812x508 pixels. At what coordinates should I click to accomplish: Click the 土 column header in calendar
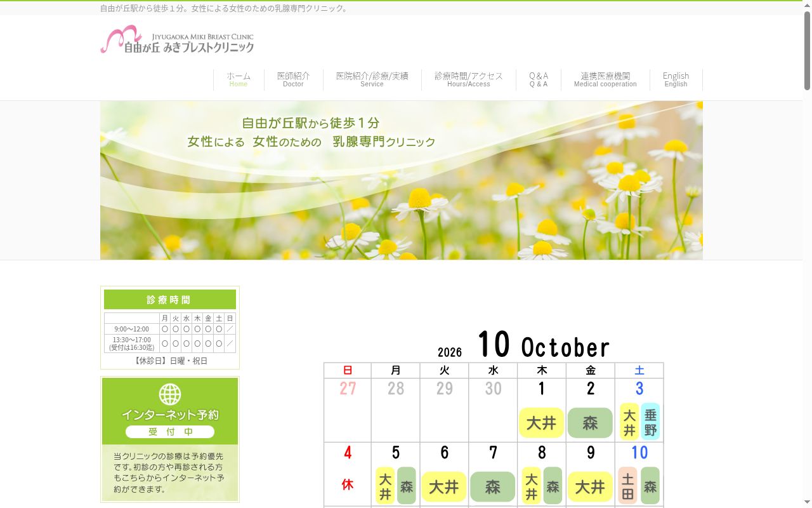pos(639,370)
